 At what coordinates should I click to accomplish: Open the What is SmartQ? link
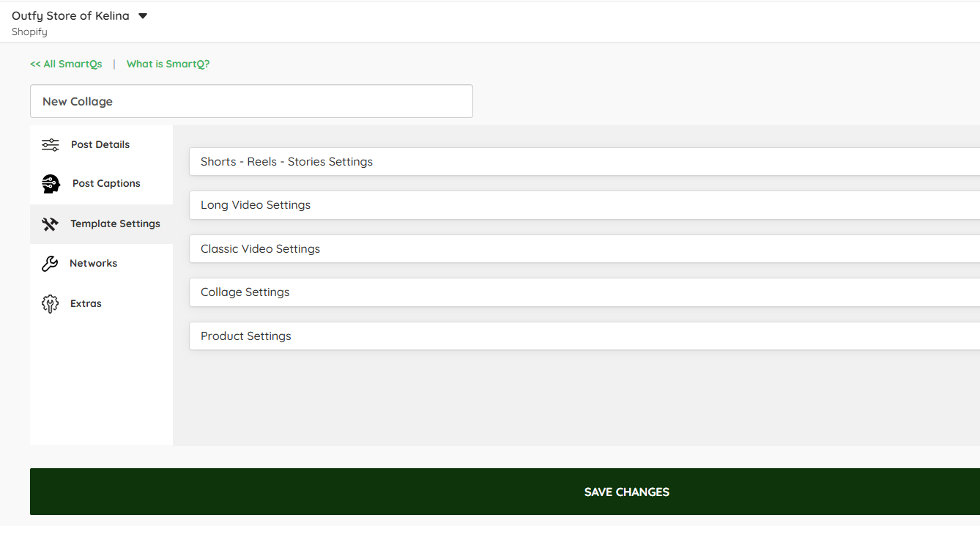tap(168, 64)
